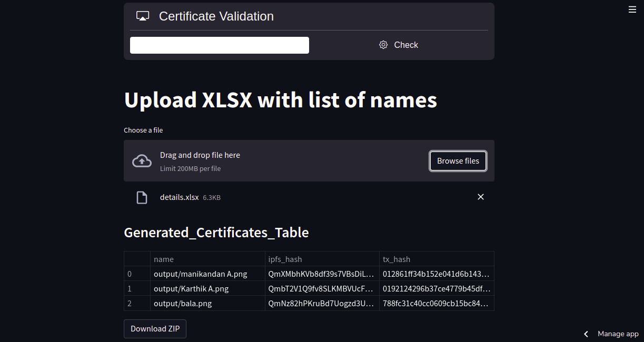The image size is (644, 342).
Task: Select tx hash cell starting 012861ff34b
Action: [x=437, y=274]
